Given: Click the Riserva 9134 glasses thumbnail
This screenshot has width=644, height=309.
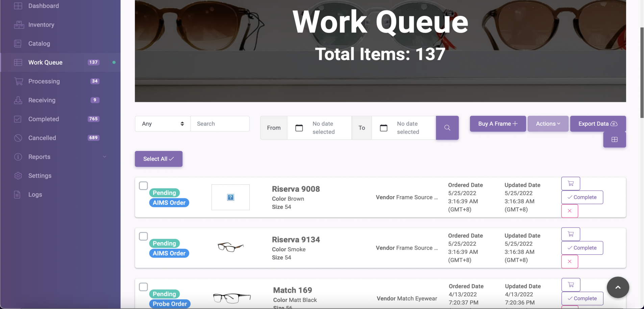Looking at the screenshot, I should click(x=230, y=247).
